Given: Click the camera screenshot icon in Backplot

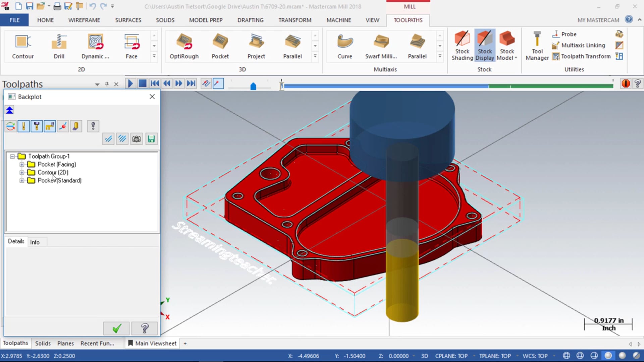Looking at the screenshot, I should tap(137, 139).
